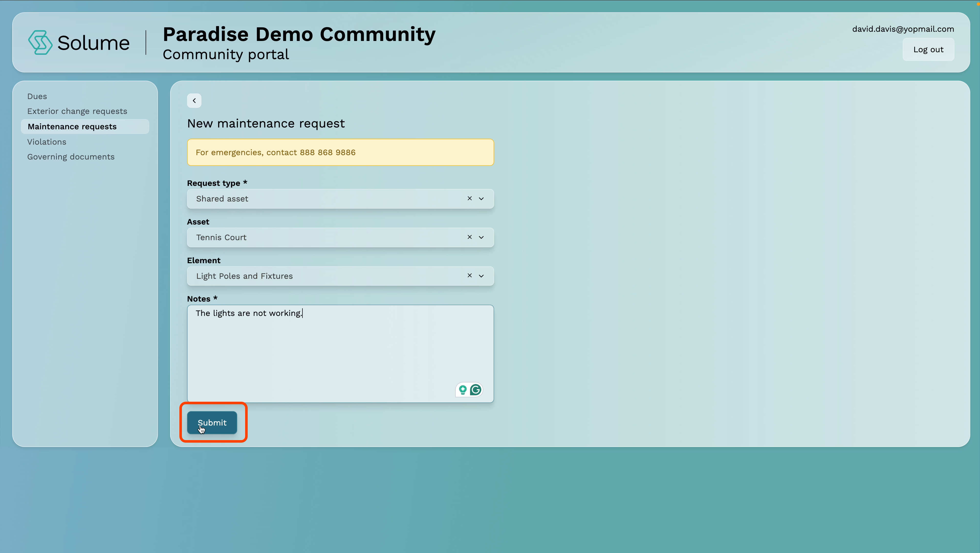
Task: Open the Light Poles and Fixtures combo box
Action: pos(341,276)
